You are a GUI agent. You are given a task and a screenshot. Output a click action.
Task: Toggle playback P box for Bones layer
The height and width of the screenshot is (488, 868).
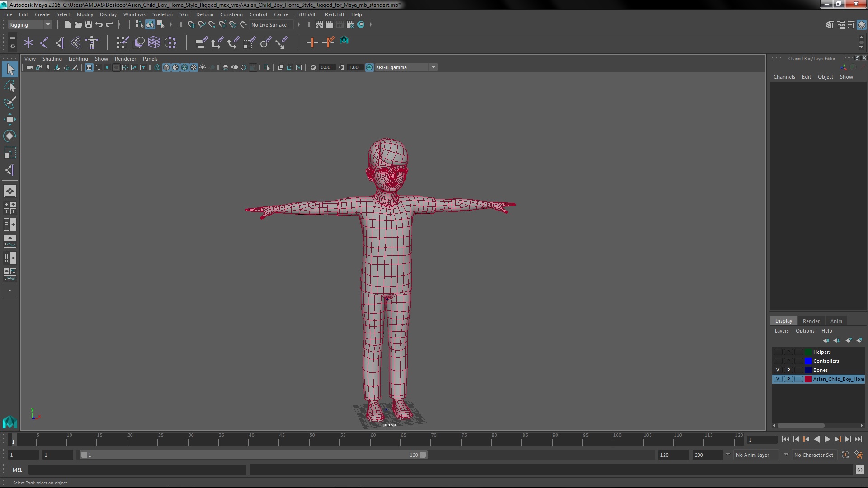[788, 370]
